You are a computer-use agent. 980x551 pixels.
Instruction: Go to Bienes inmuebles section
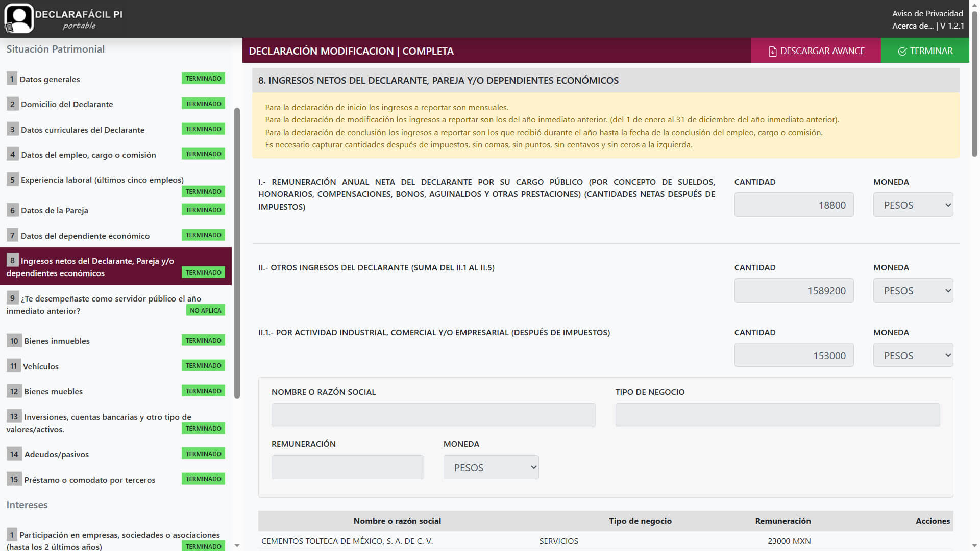click(116, 340)
